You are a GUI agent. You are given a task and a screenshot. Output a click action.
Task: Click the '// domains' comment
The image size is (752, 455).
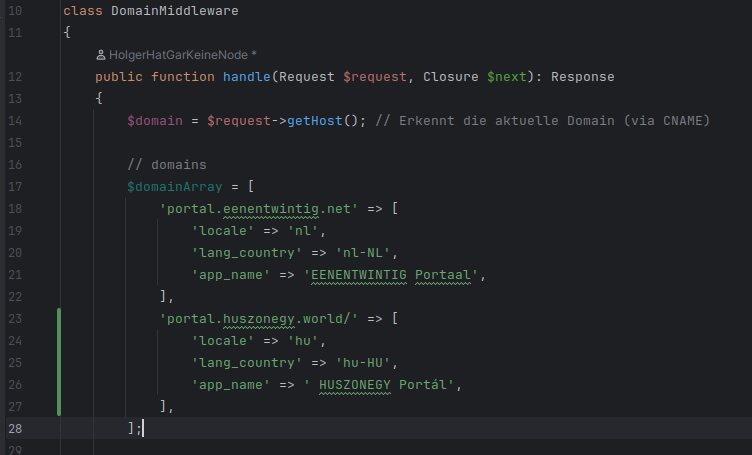tap(166, 165)
